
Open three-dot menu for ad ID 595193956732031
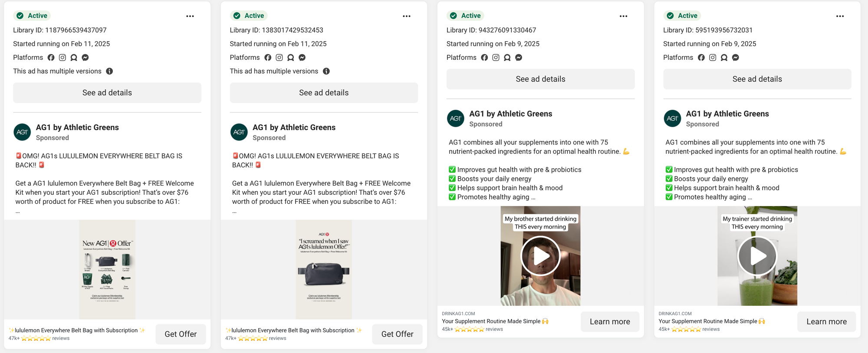point(840,16)
